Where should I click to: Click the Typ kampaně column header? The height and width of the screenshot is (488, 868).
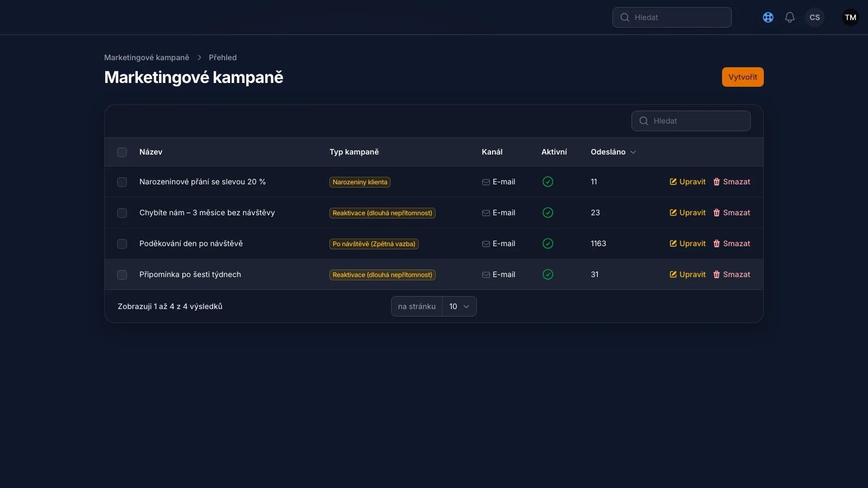point(354,152)
